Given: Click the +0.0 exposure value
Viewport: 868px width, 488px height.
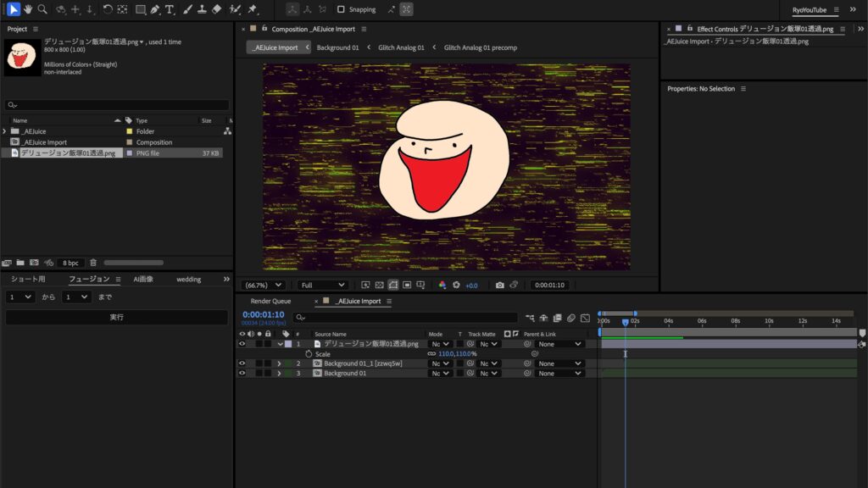Looking at the screenshot, I should (471, 286).
